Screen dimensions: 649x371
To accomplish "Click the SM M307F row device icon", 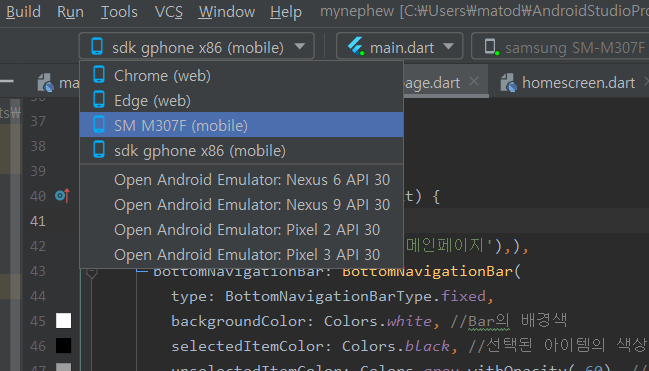I will [x=99, y=124].
